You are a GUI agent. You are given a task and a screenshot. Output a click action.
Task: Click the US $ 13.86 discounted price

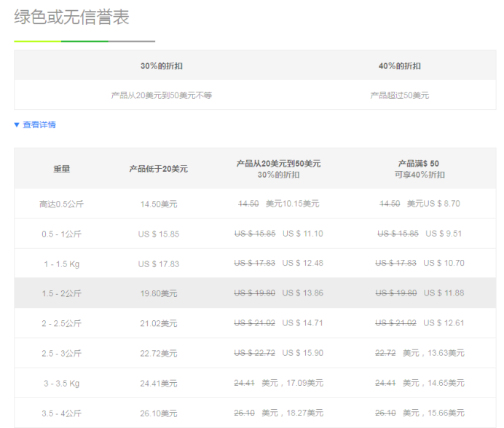(x=303, y=293)
